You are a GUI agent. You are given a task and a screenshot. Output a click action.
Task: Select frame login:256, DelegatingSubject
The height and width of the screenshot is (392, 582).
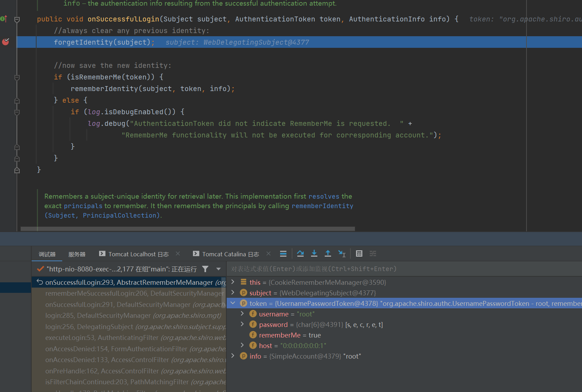129,327
